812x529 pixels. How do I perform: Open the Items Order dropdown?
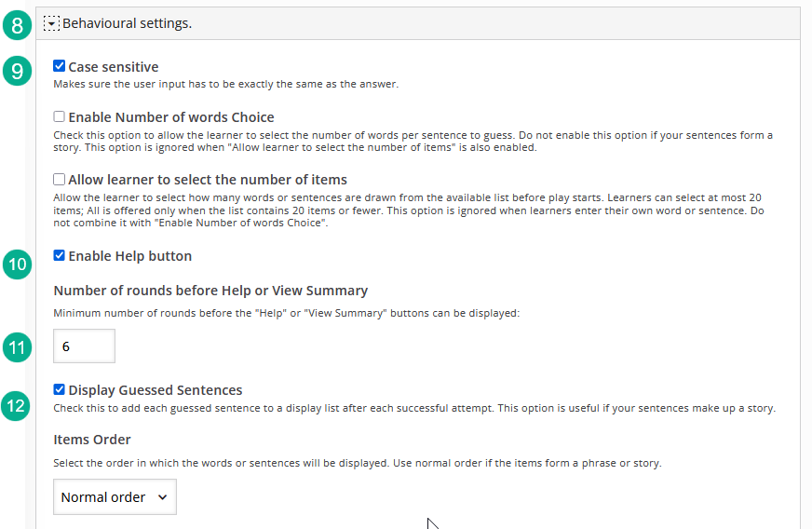[115, 497]
